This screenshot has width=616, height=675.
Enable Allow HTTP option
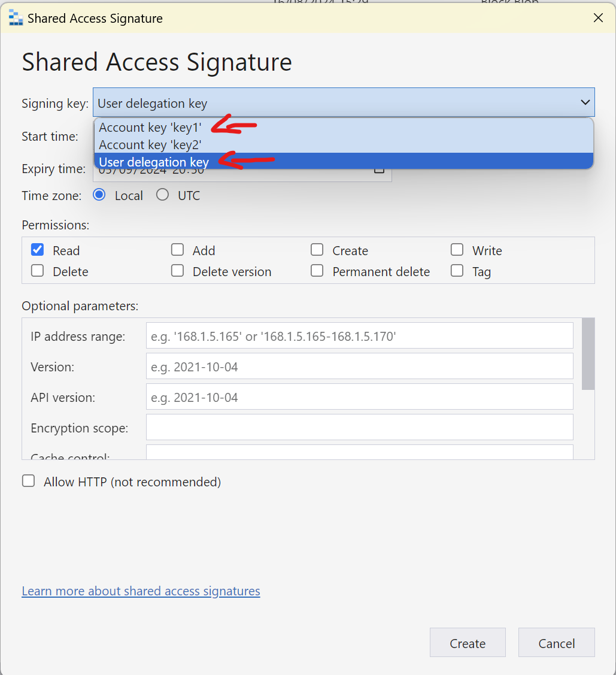click(28, 480)
